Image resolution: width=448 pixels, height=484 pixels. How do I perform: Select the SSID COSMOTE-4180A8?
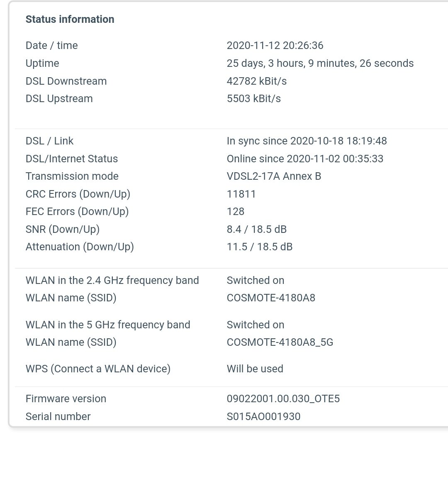coord(271,298)
